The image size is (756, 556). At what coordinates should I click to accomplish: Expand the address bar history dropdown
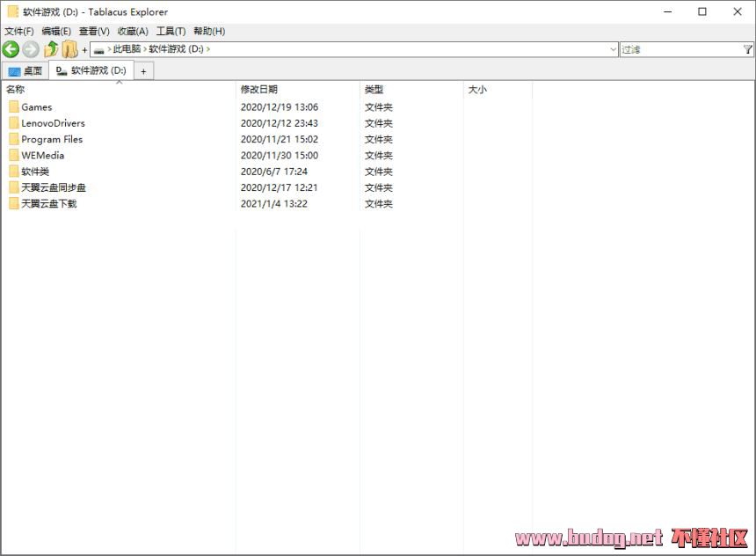pyautogui.click(x=613, y=49)
